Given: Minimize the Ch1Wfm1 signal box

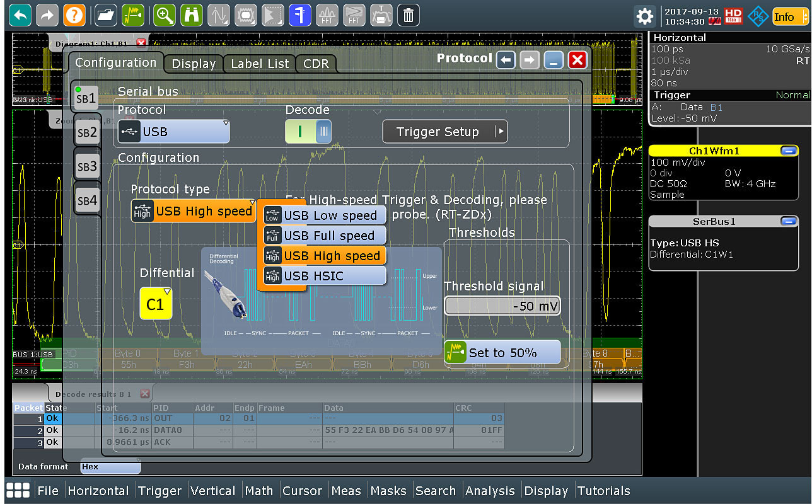Looking at the screenshot, I should pyautogui.click(x=788, y=151).
